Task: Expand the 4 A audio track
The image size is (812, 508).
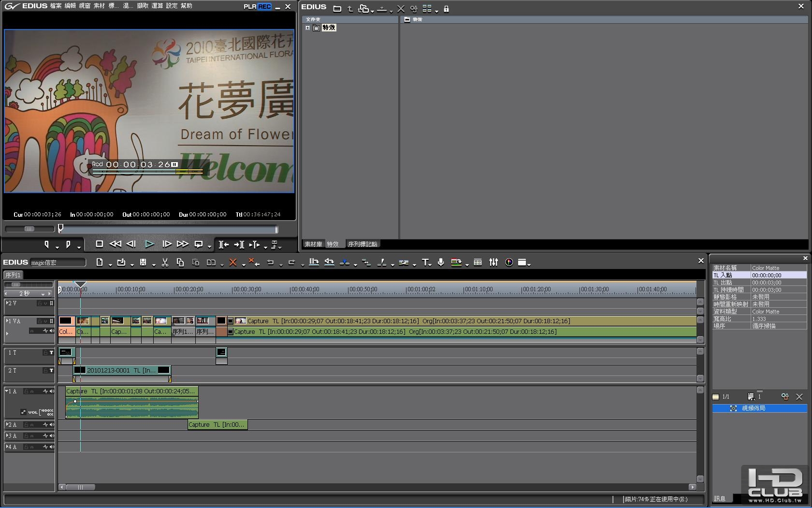Action: [7, 447]
